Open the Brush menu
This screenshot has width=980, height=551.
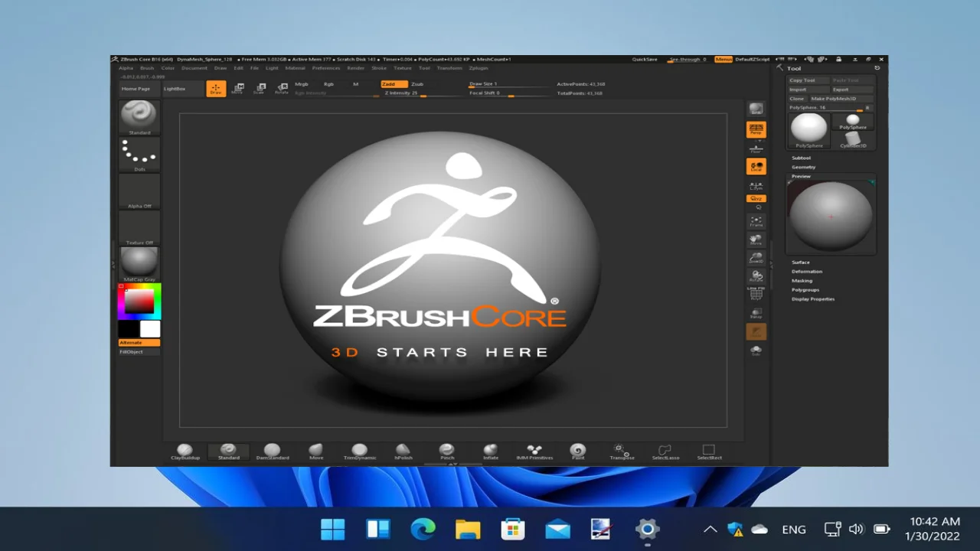click(x=147, y=68)
